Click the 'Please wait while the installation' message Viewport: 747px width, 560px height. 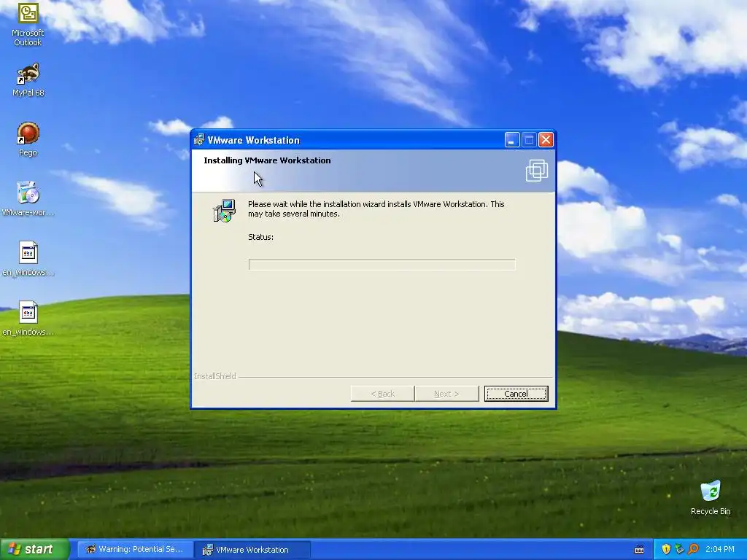376,209
